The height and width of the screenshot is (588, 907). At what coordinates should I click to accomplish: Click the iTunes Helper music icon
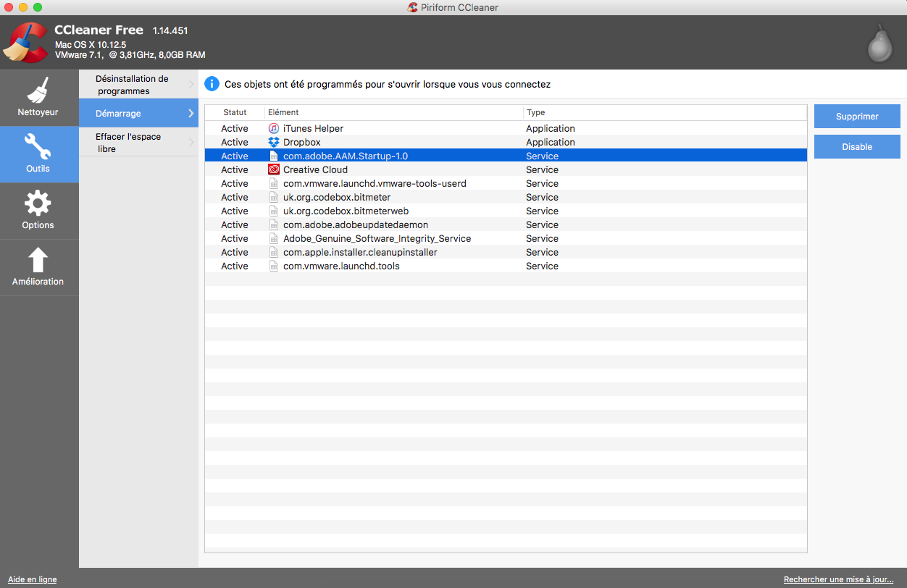point(274,128)
